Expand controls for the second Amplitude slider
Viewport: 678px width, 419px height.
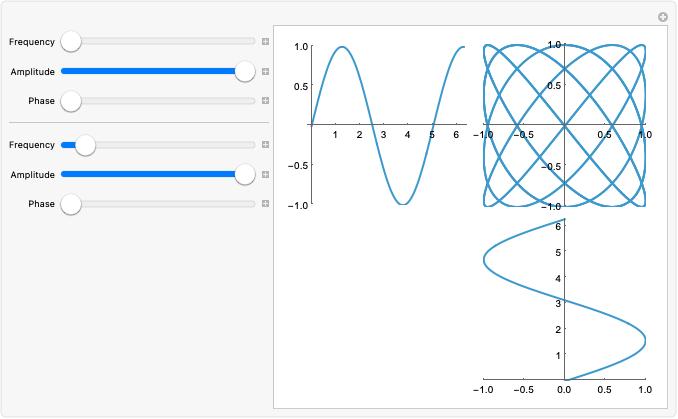click(265, 174)
